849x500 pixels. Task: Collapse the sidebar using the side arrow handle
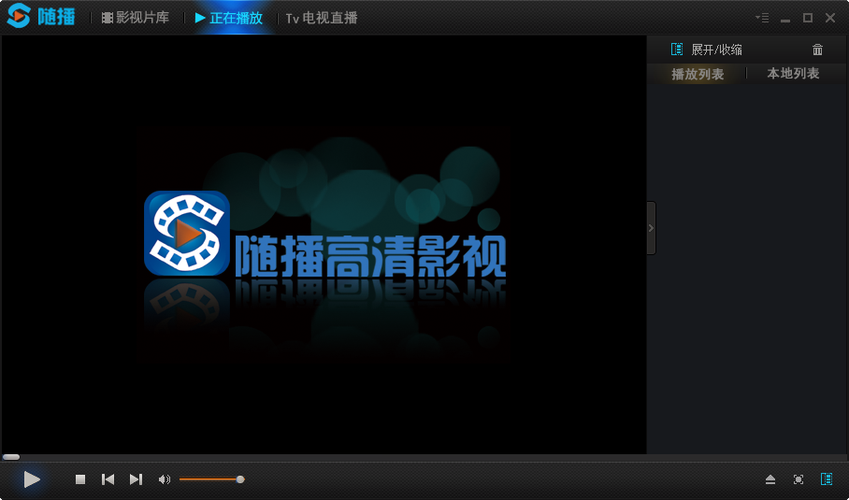click(651, 228)
